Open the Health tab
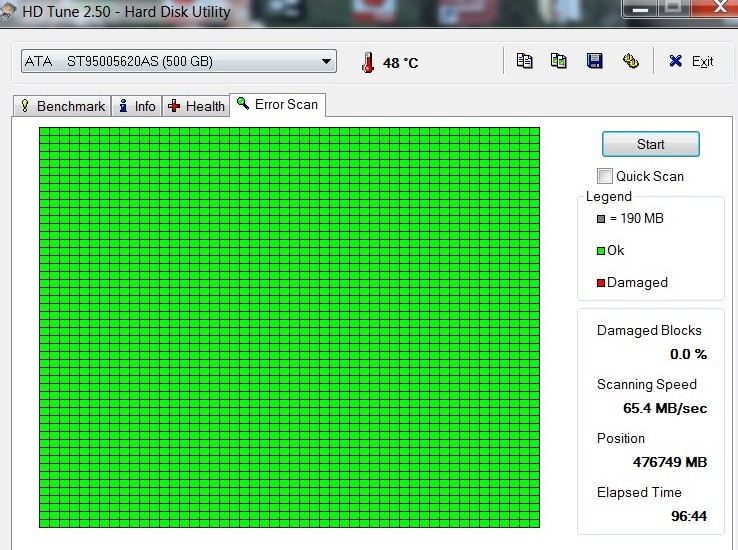The width and height of the screenshot is (738, 550). [197, 106]
